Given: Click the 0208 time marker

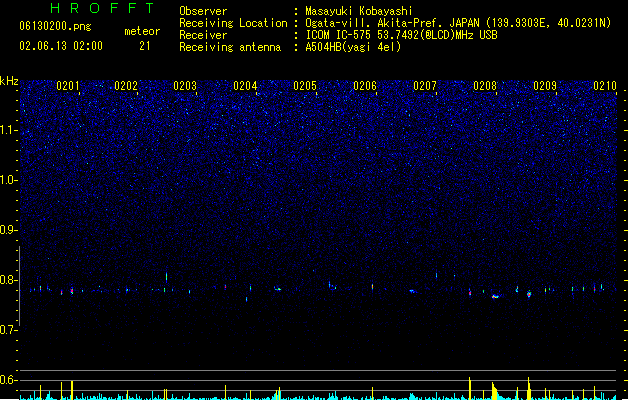Looking at the screenshot, I should (x=485, y=86).
